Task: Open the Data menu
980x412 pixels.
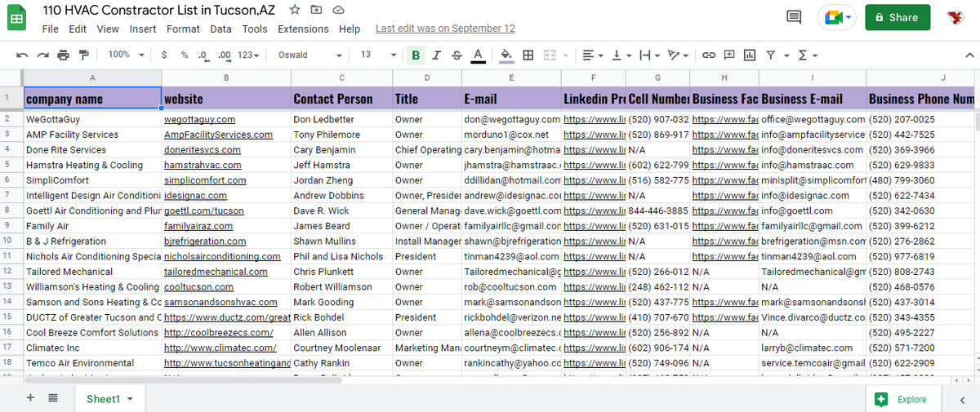Action: 220,29
